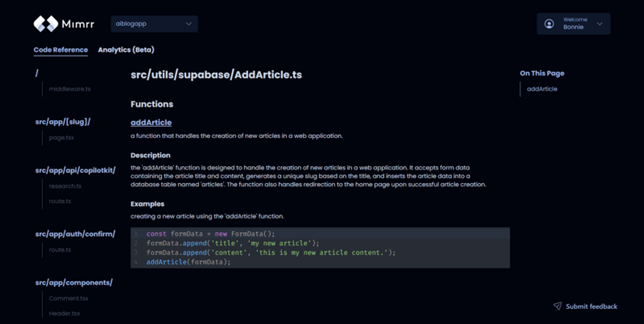This screenshot has height=324, width=644.
Task: Select the root / folder heading
Action: pyautogui.click(x=37, y=74)
